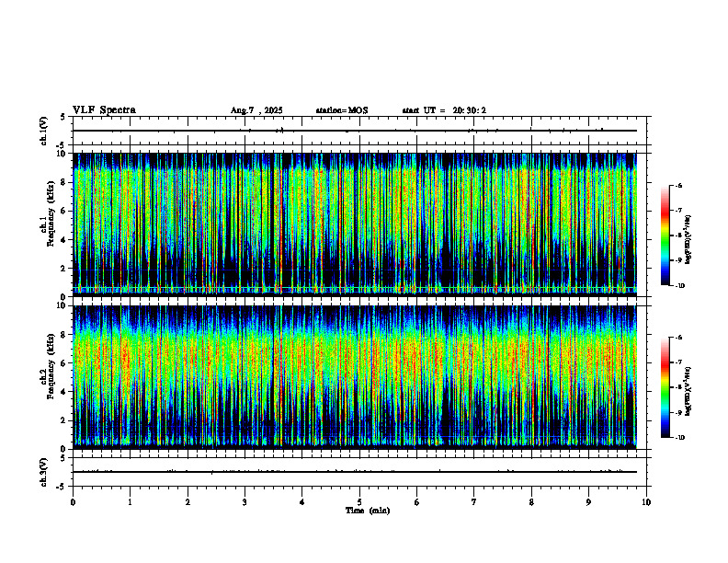Click the "-6" label on ch.1 color bar
Image resolution: width=728 pixels, height=563 pixels.
point(678,185)
